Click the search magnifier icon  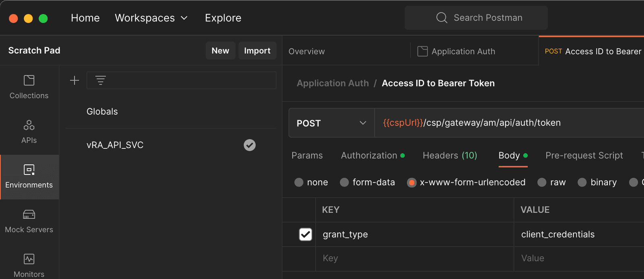click(442, 18)
